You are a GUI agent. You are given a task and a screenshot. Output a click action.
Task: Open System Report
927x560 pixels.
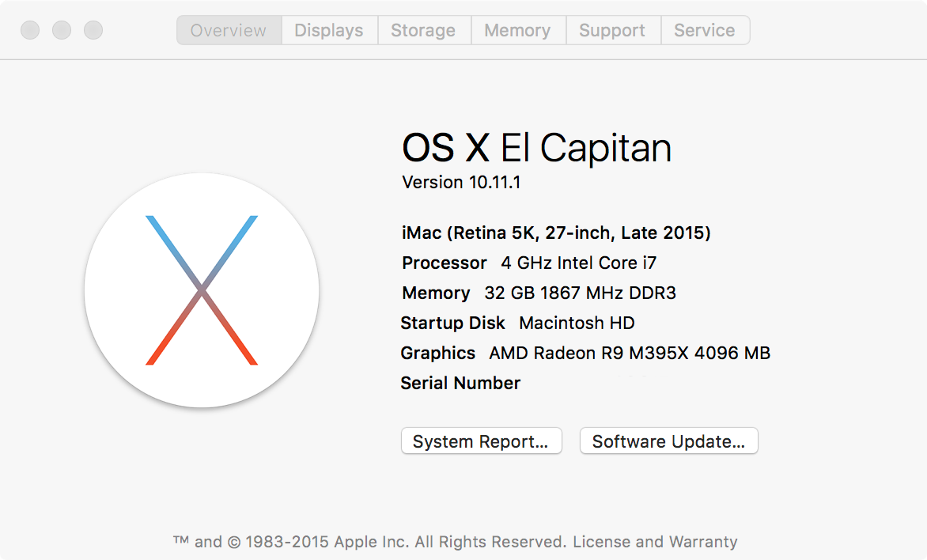481,441
